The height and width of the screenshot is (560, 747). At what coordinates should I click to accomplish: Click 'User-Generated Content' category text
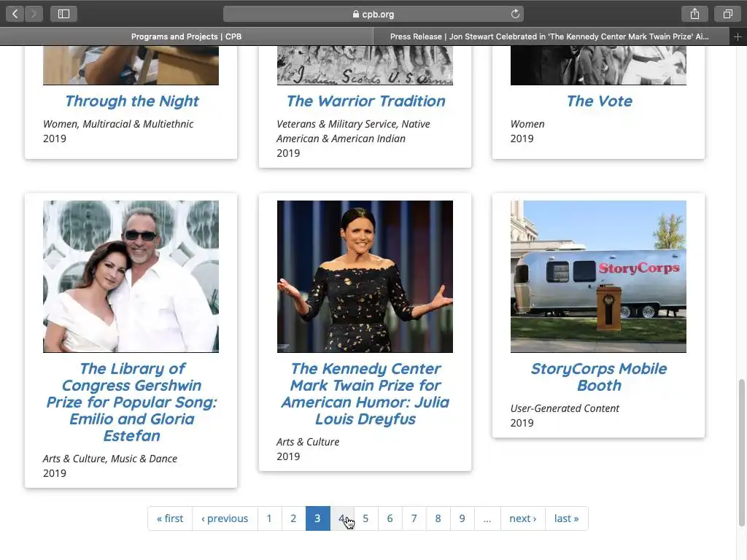pos(565,408)
